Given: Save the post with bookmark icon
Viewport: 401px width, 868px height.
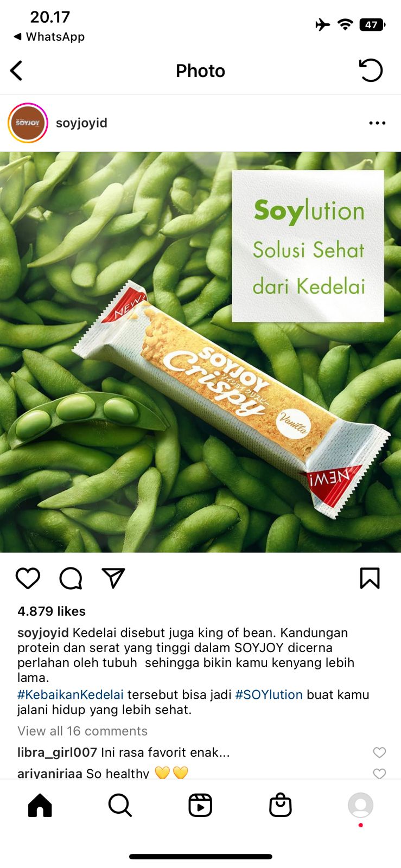Looking at the screenshot, I should (370, 578).
